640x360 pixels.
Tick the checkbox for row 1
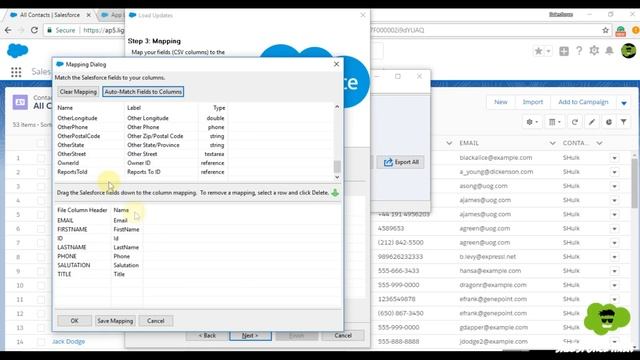tap(41, 158)
